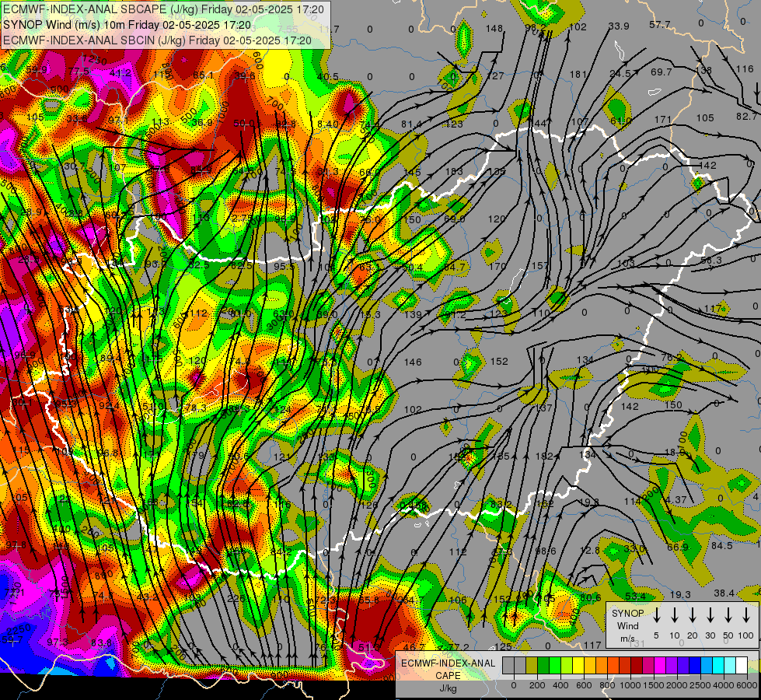
Task: Click the 100 m/s wind arrow in legend
Action: click(x=746, y=615)
